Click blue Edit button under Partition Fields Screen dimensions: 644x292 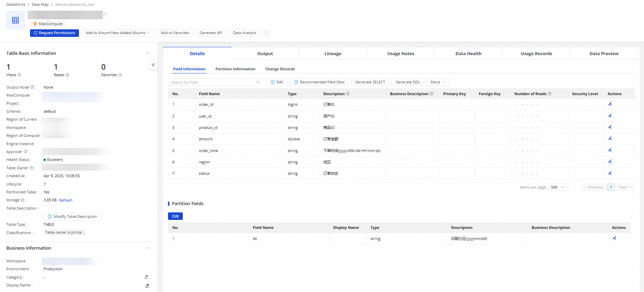click(x=176, y=216)
